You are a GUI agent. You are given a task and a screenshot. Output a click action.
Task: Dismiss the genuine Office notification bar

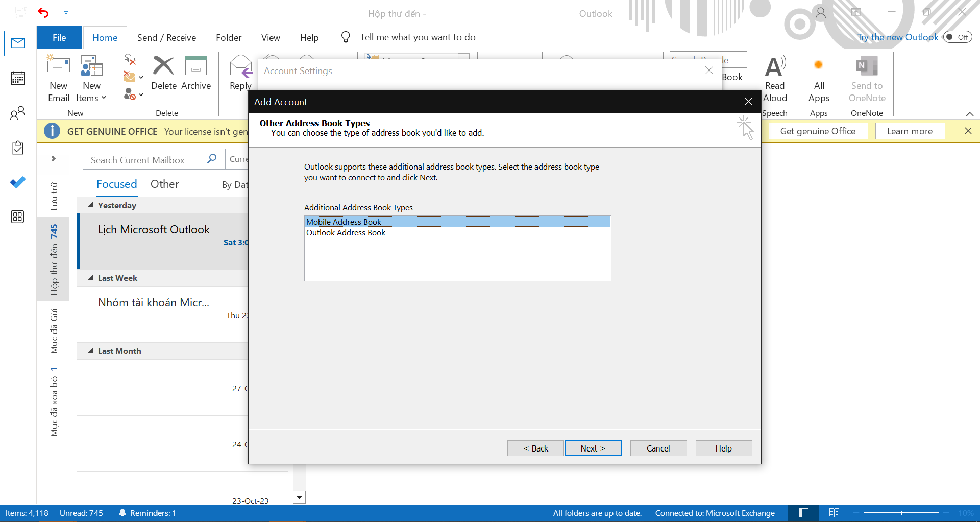pos(968,131)
